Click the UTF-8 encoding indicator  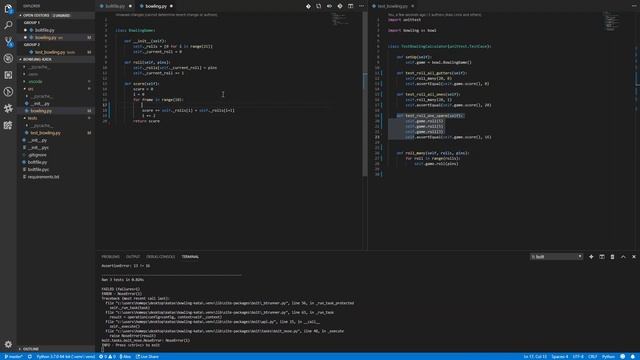point(578,357)
